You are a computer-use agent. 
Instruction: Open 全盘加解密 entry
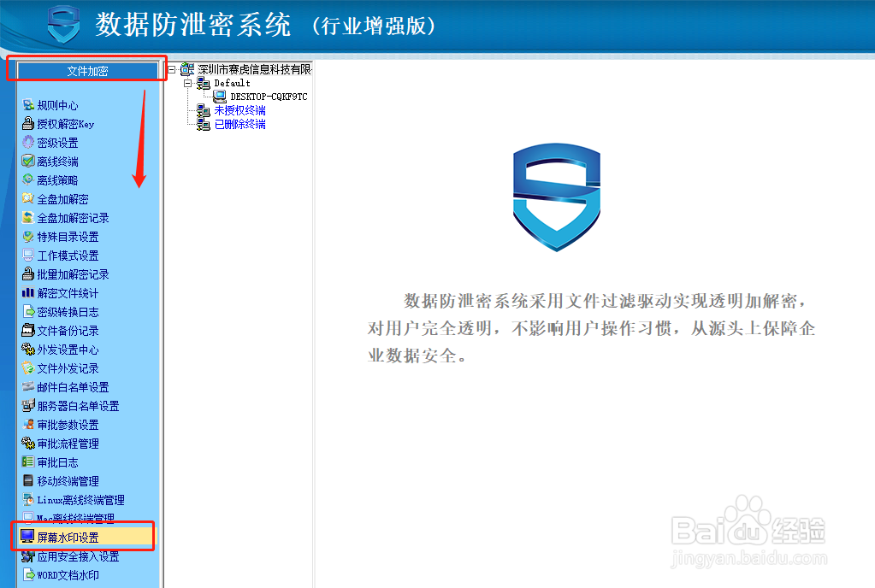click(62, 199)
